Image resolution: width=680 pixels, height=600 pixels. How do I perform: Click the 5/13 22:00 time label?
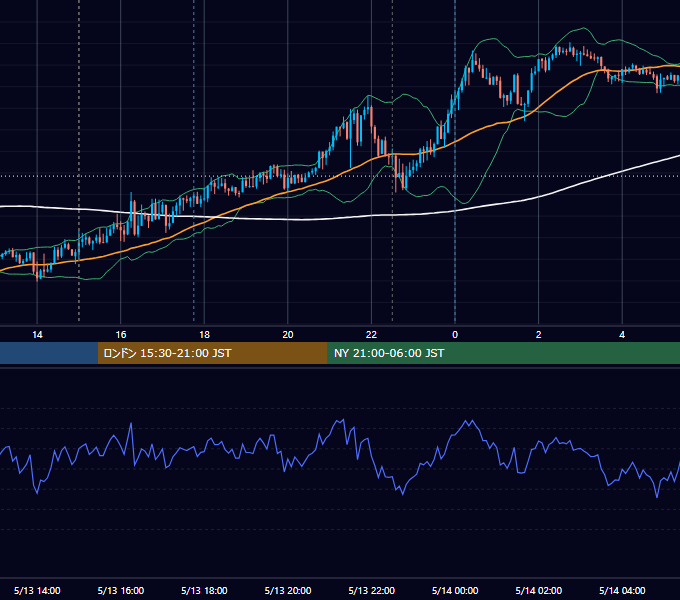[x=372, y=590]
